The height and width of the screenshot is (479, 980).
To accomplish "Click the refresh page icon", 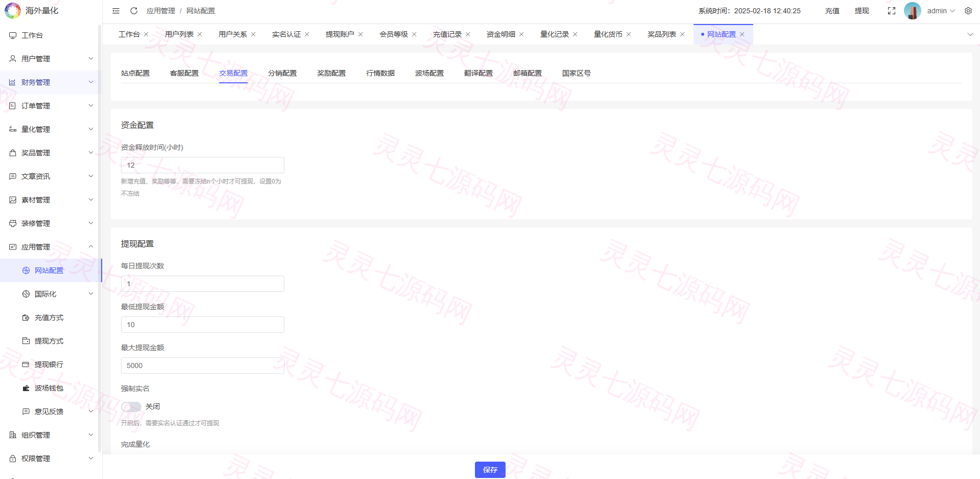I will pos(134,11).
